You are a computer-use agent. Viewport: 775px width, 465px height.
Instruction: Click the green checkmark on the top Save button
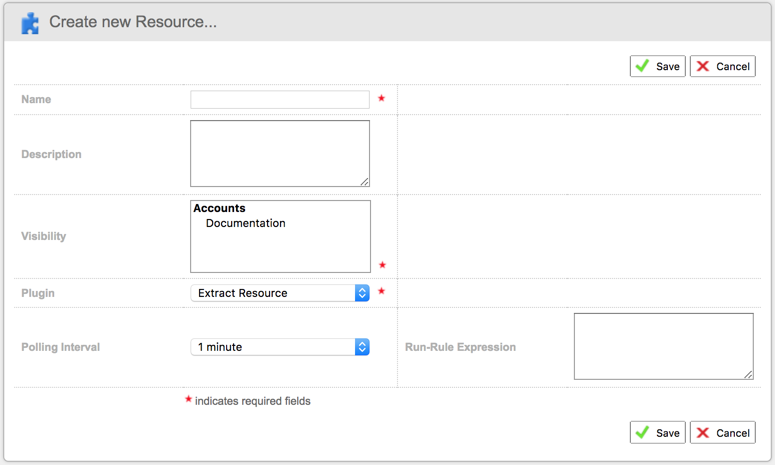point(643,66)
